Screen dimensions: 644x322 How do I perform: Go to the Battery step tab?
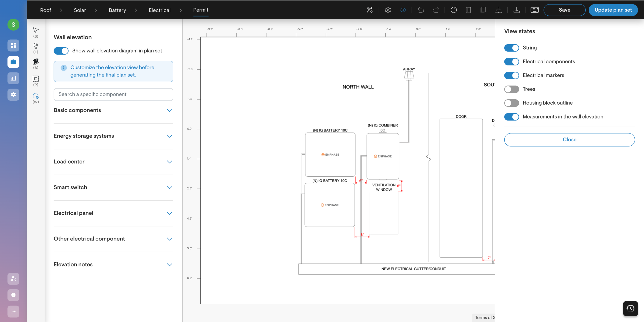click(x=117, y=10)
